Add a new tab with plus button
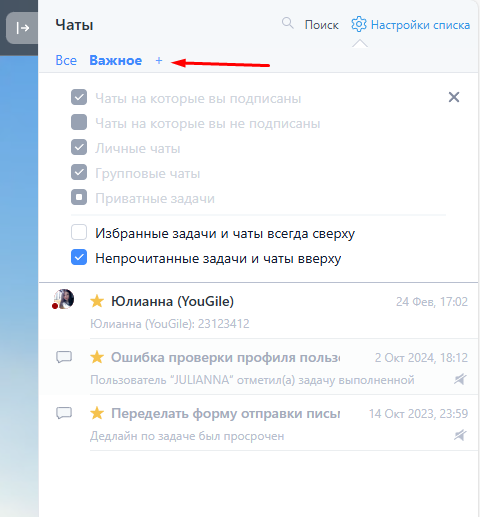Screen dimensions: 480x517 click(x=159, y=60)
